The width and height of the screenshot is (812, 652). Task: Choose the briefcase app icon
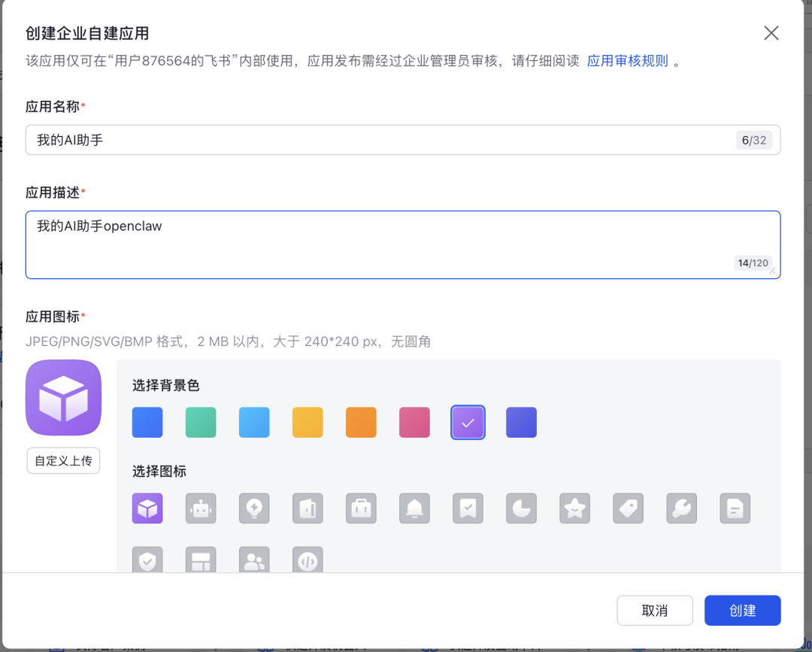[x=361, y=508]
